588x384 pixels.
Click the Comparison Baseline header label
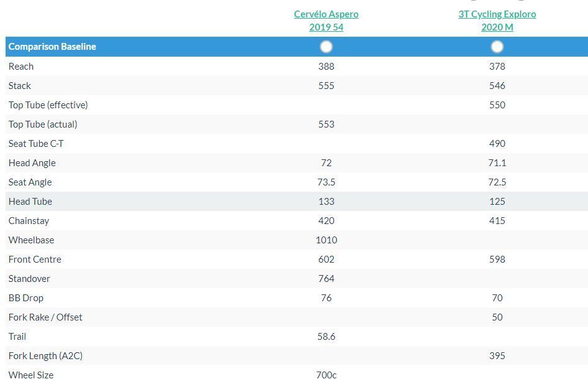[x=52, y=47]
